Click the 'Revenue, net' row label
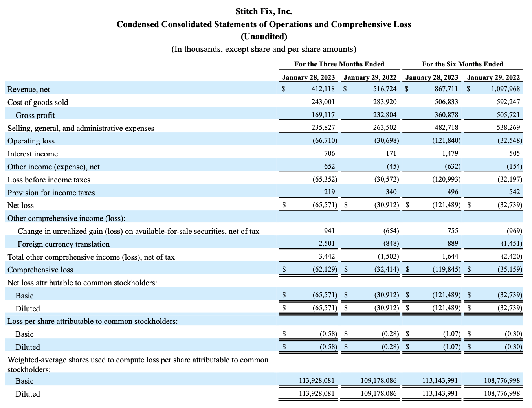532x408 pixels. (29, 90)
